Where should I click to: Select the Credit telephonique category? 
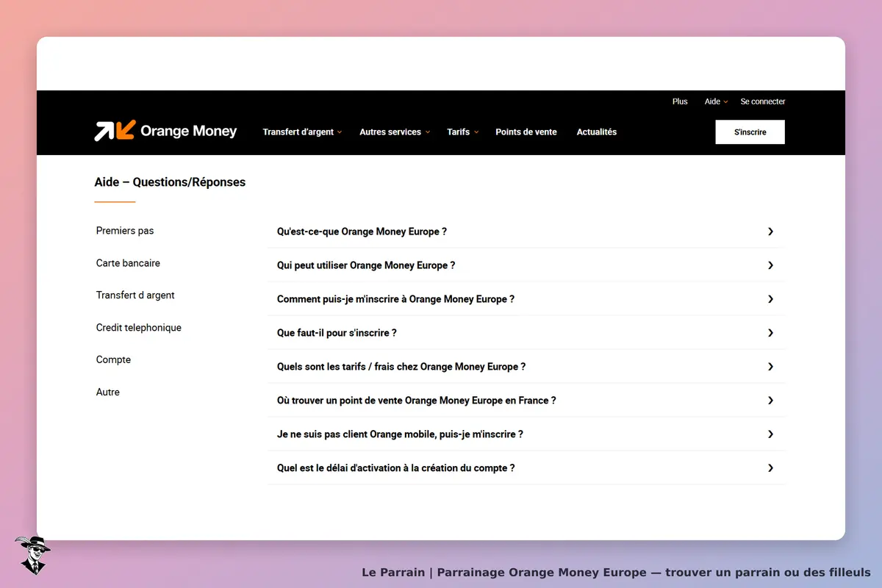click(x=139, y=328)
